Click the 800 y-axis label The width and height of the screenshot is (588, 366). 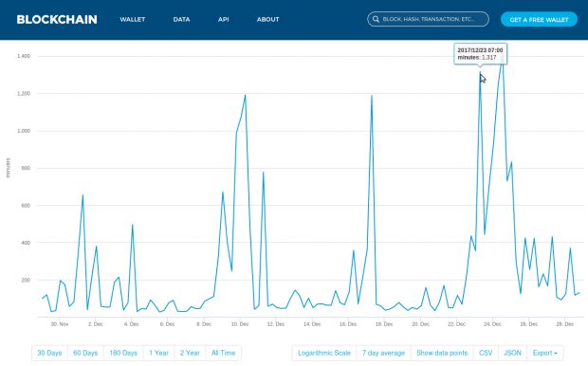26,168
